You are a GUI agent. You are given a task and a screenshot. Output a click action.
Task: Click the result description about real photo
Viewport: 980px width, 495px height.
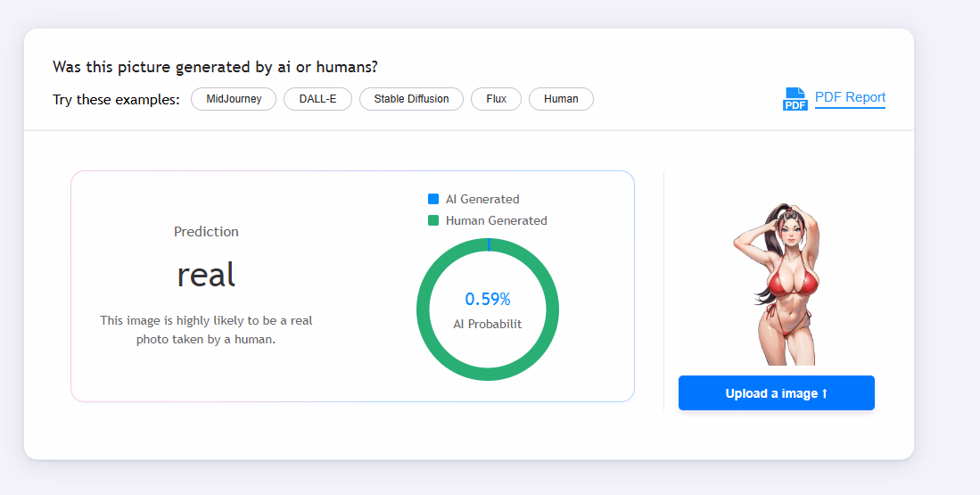[206, 329]
